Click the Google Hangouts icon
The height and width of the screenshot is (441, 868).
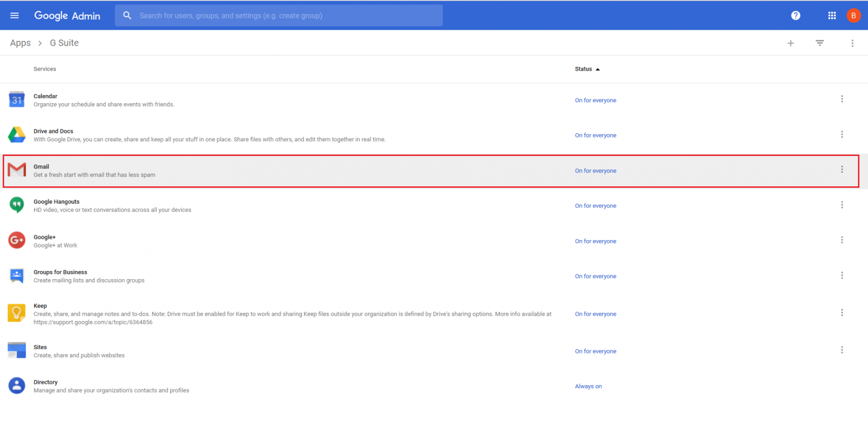point(17,205)
